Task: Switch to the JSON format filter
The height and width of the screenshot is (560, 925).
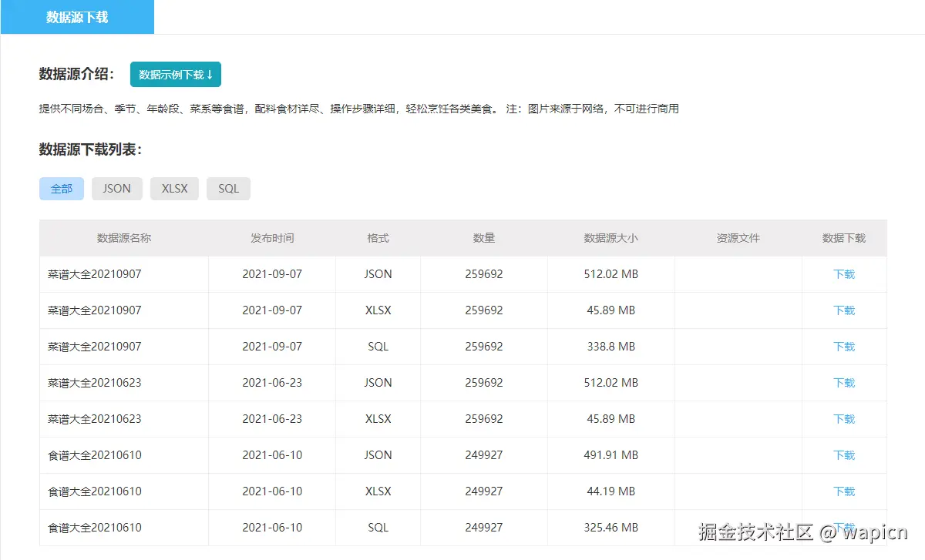Action: click(x=116, y=188)
